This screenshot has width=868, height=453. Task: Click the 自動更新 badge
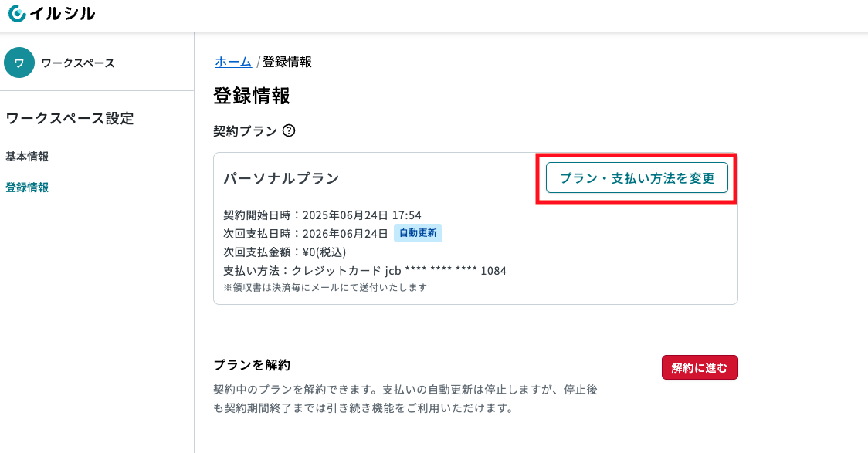pos(418,233)
